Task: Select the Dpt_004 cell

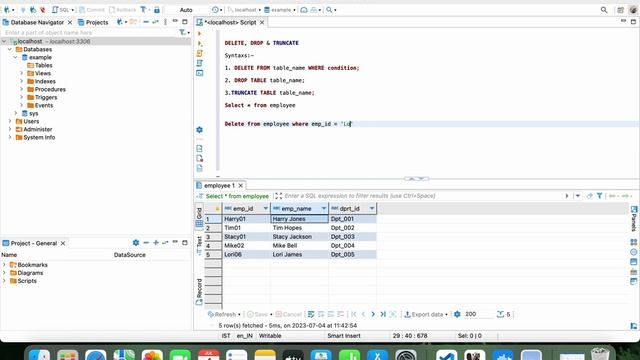Action: point(353,246)
